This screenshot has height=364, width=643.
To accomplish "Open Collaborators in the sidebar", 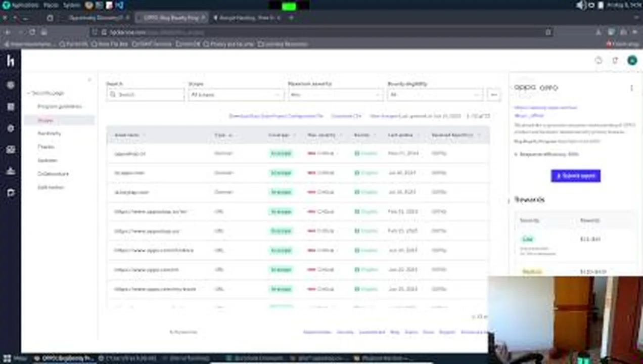I will [53, 173].
